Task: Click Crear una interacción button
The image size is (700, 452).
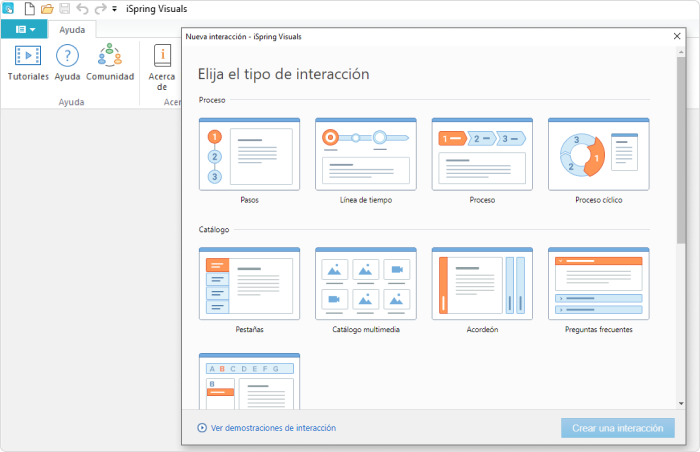Action: click(x=618, y=428)
